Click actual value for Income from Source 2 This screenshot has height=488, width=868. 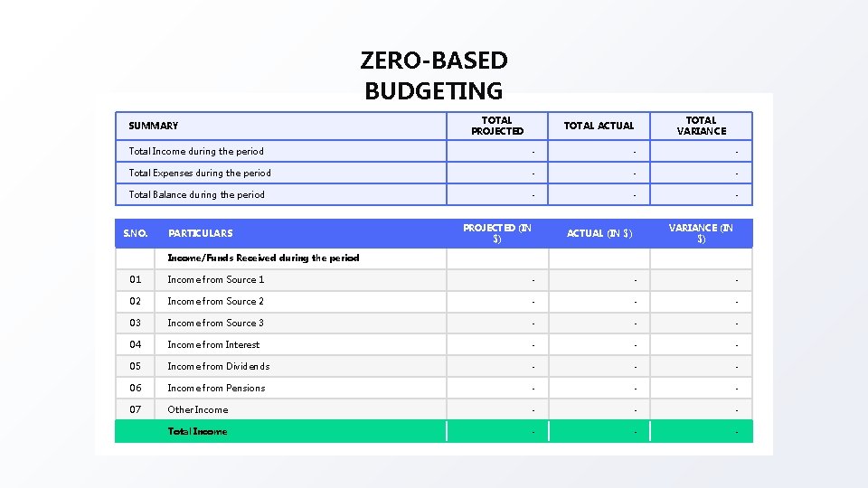[x=599, y=301]
